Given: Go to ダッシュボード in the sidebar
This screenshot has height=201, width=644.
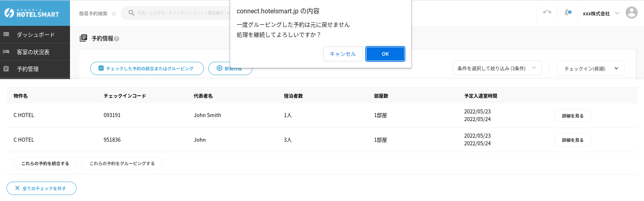Looking at the screenshot, I should 35,35.
